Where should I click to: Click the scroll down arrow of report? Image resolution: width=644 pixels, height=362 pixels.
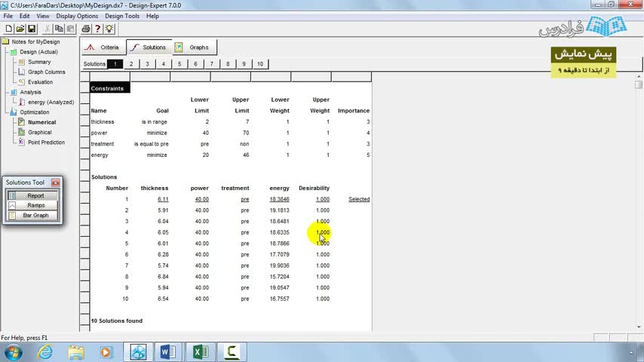click(639, 327)
